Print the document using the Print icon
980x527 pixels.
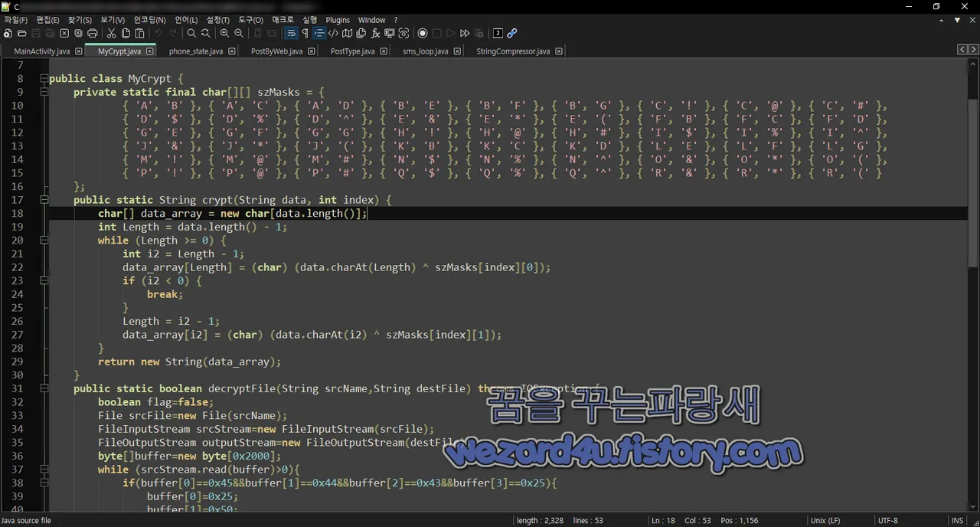click(x=92, y=33)
